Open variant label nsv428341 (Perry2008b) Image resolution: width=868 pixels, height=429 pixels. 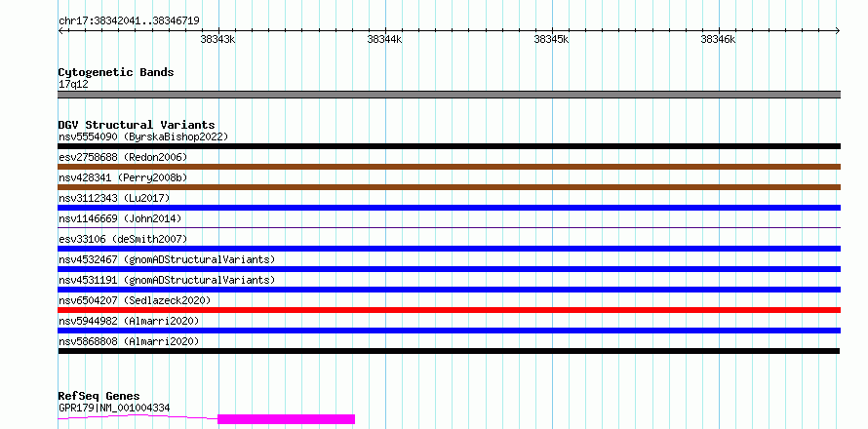click(x=123, y=177)
